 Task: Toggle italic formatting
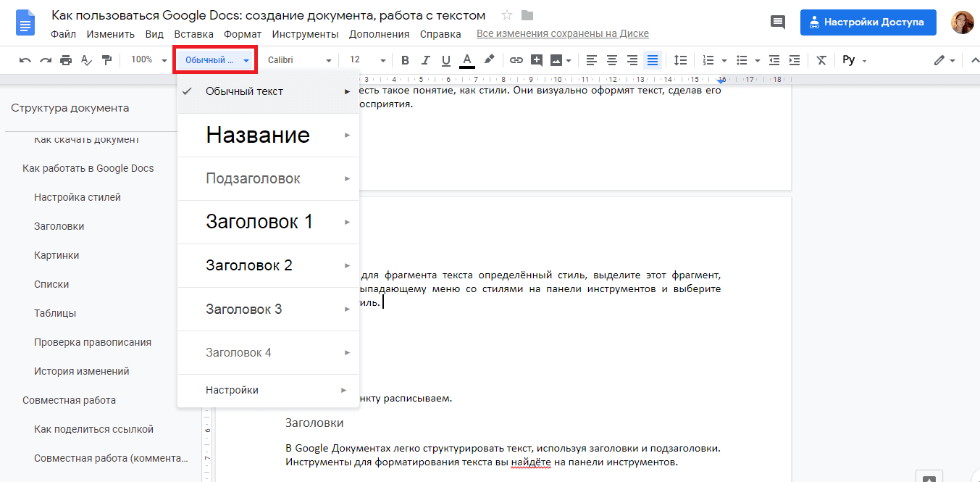pos(425,60)
